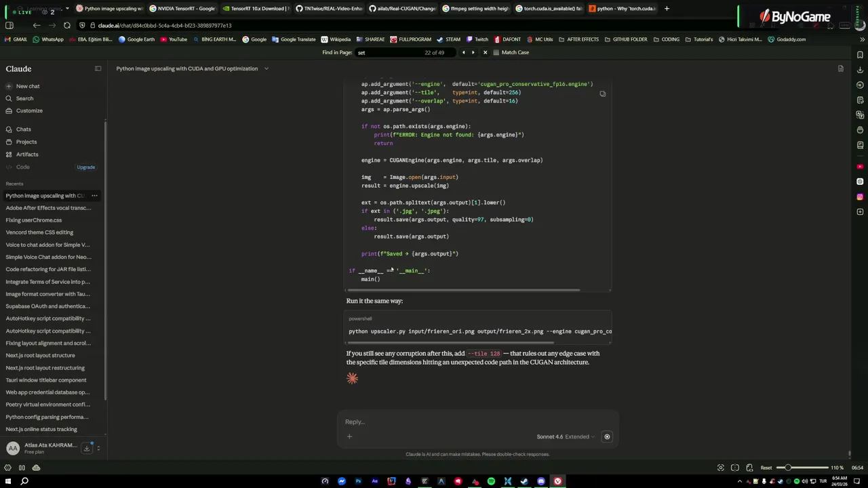
Task: Go to Chats section
Action: [x=18, y=129]
